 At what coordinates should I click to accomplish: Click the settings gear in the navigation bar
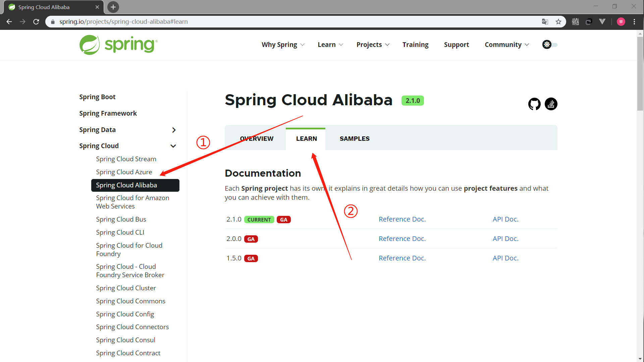pos(547,44)
